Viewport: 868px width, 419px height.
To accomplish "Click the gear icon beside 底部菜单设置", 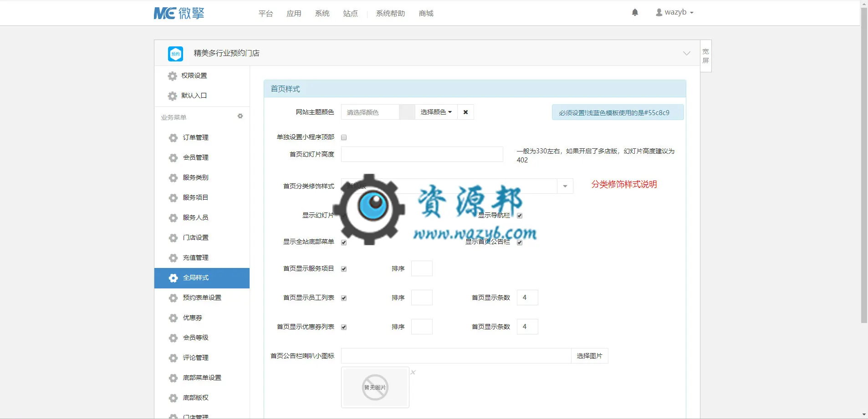I will click(x=173, y=378).
